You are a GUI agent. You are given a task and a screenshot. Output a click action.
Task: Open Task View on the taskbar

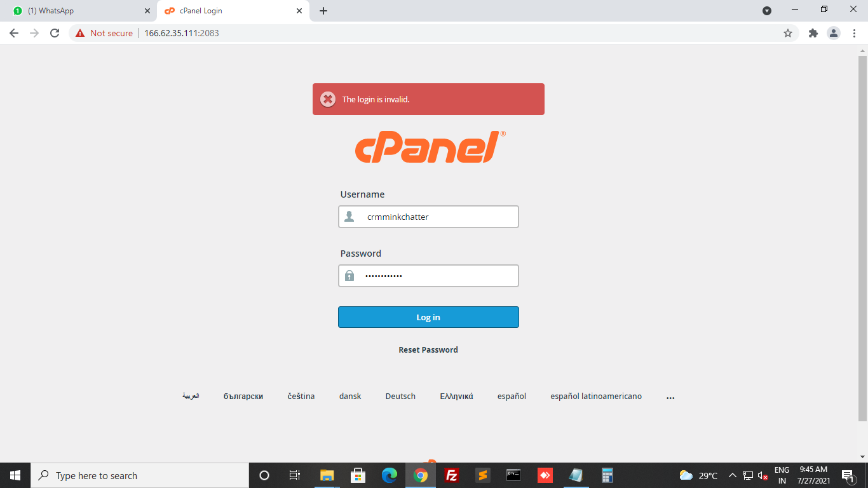[295, 475]
